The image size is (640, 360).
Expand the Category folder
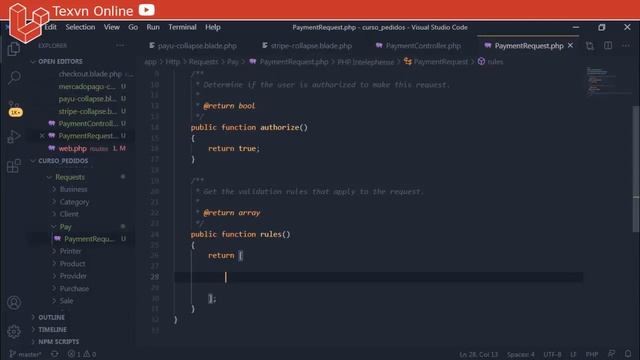tap(74, 202)
